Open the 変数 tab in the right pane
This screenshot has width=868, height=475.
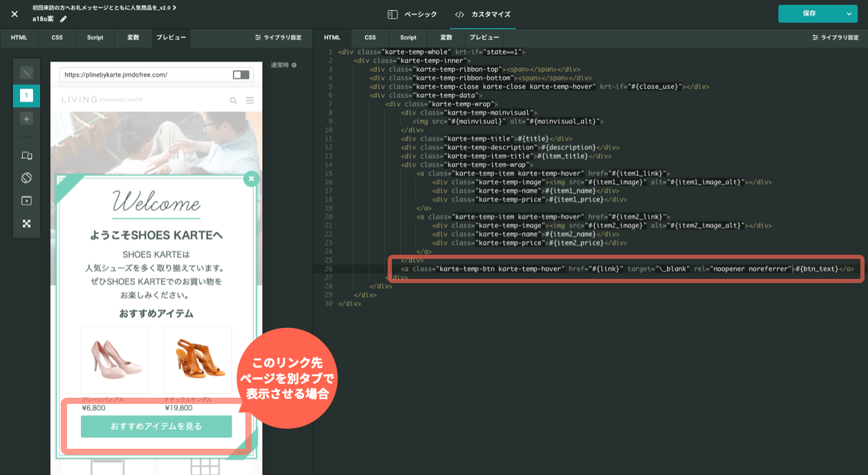tap(446, 38)
